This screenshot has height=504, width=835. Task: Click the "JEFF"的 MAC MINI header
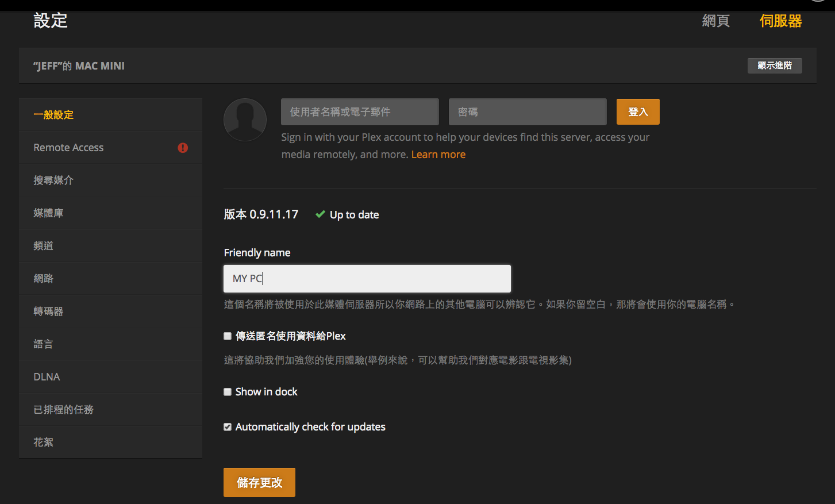pos(79,66)
